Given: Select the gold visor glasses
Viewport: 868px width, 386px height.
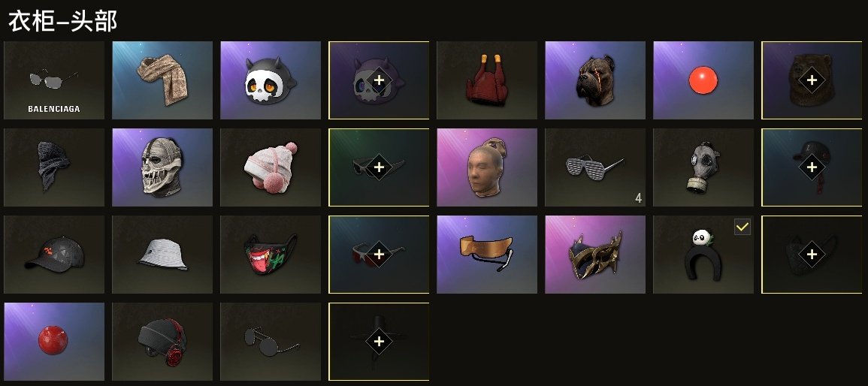Looking at the screenshot, I should (487, 255).
